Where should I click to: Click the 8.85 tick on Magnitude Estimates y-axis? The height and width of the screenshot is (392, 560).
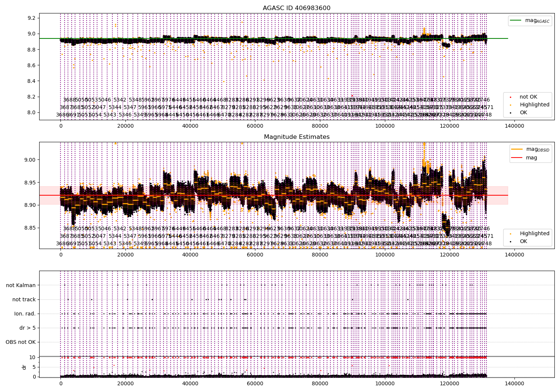pos(30,228)
